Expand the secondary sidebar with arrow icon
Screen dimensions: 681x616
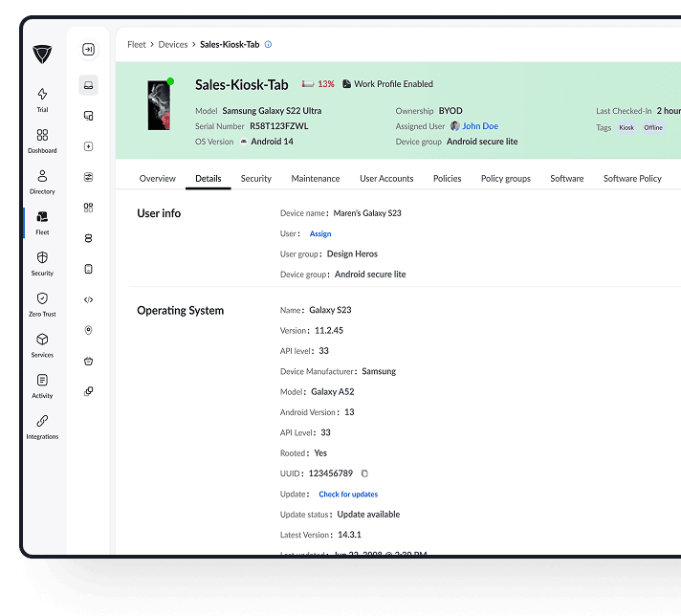point(88,50)
